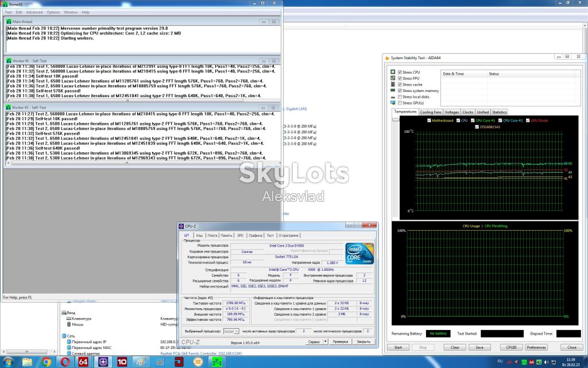Open the Windows Start menu orb
This screenshot has height=368, width=588.
[x=7, y=362]
